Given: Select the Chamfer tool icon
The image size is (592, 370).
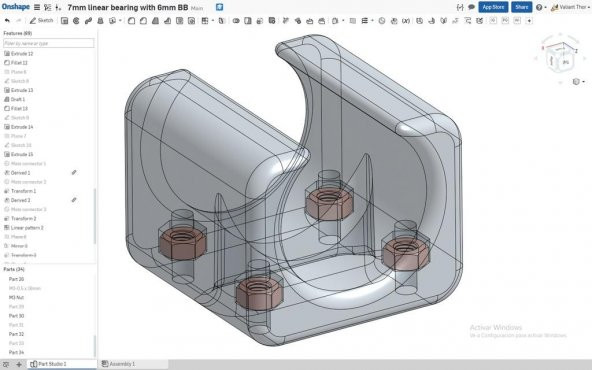Looking at the screenshot, I should pyautogui.click(x=143, y=21).
